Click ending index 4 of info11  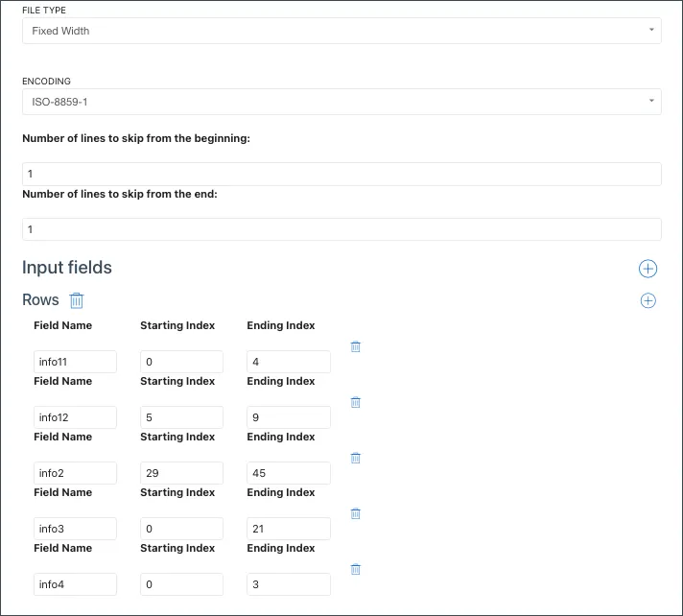coord(289,362)
